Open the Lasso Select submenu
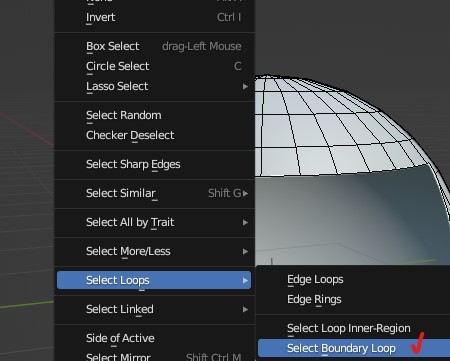450x361 pixels. (154, 86)
